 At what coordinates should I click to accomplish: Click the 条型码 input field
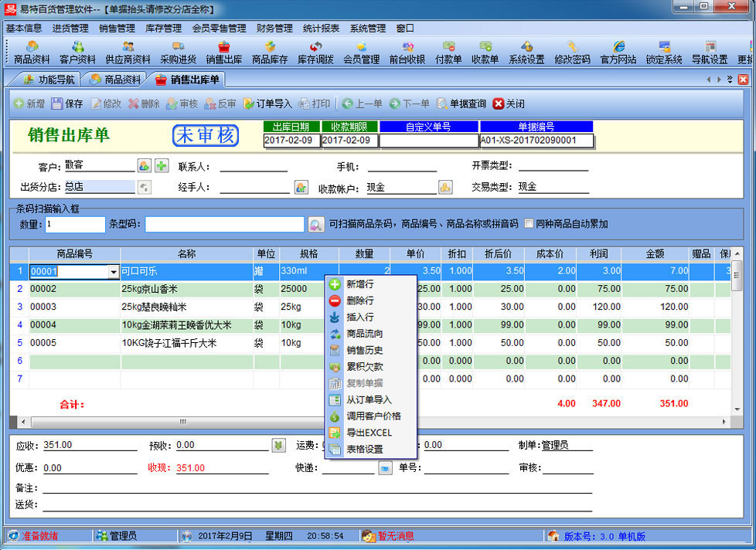224,224
